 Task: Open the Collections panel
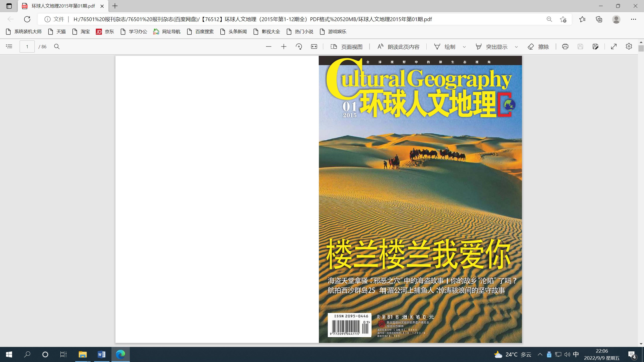click(599, 19)
